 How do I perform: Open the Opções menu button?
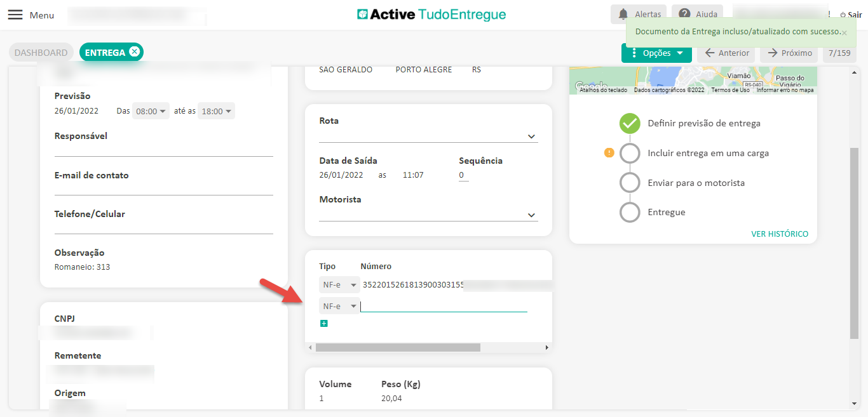[x=656, y=53]
